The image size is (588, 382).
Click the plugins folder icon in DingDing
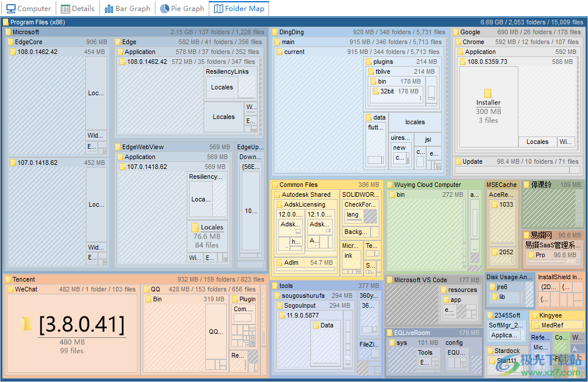pos(369,62)
